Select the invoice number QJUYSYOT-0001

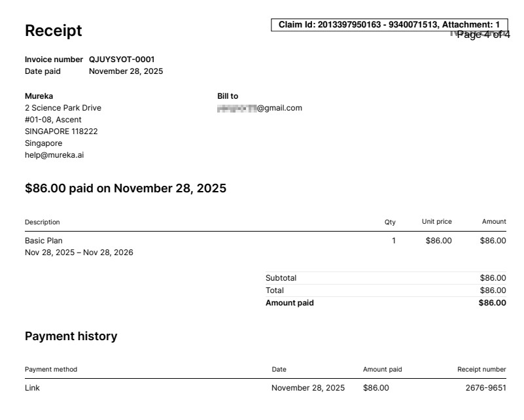coord(122,60)
